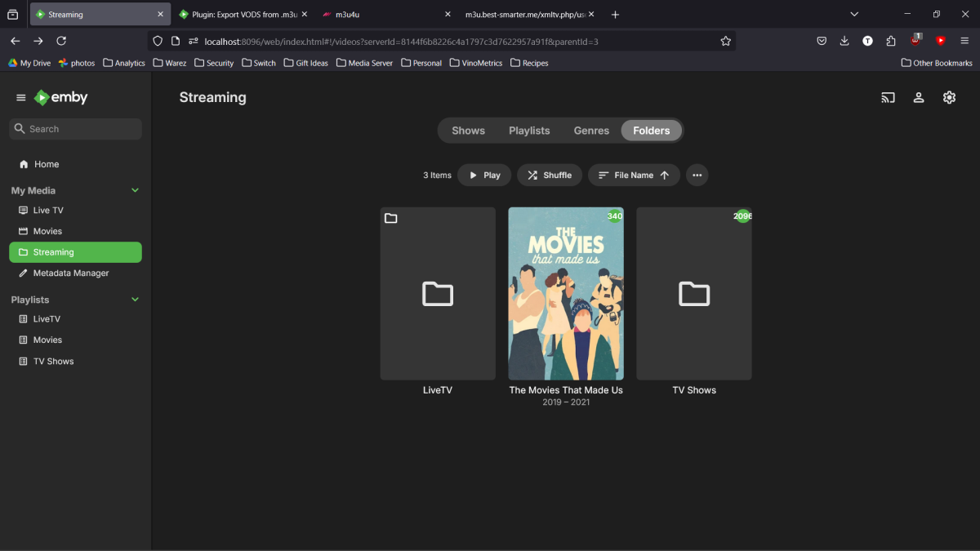Image resolution: width=980 pixels, height=551 pixels.
Task: Click the Emby logo
Action: (x=60, y=98)
